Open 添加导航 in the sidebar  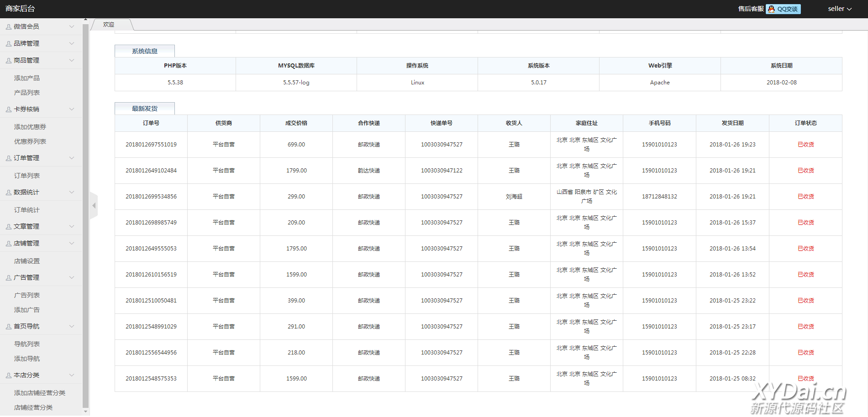(x=27, y=359)
